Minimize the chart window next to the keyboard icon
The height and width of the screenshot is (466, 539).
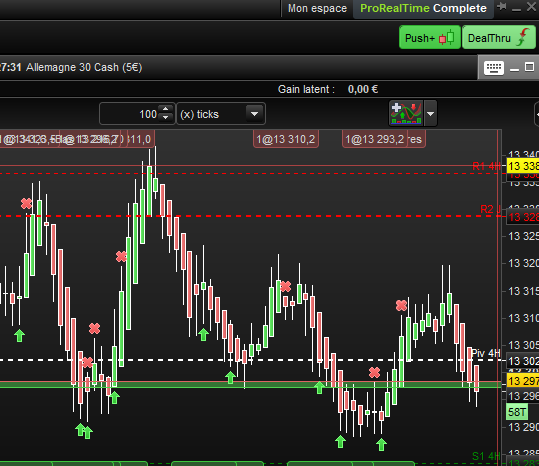[x=514, y=69]
